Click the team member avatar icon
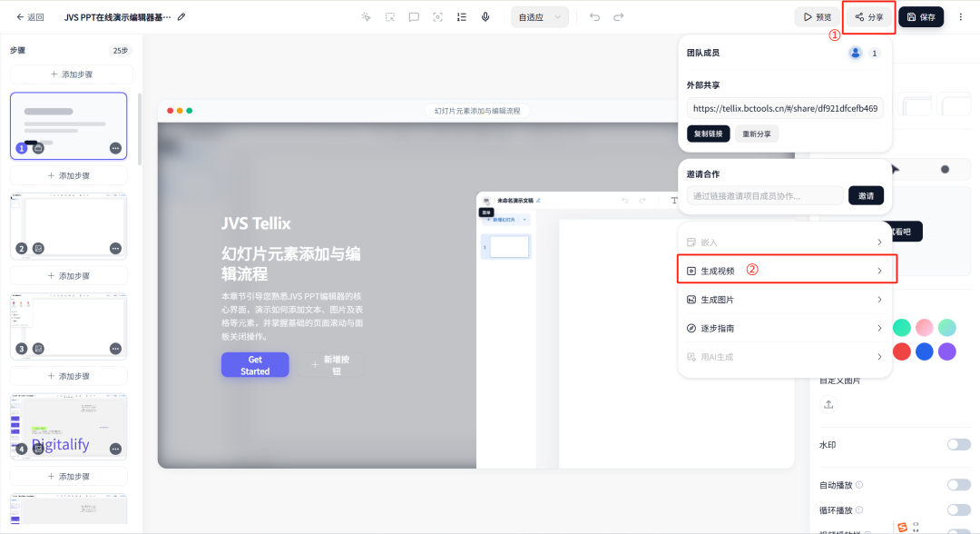The image size is (980, 534). (x=855, y=54)
